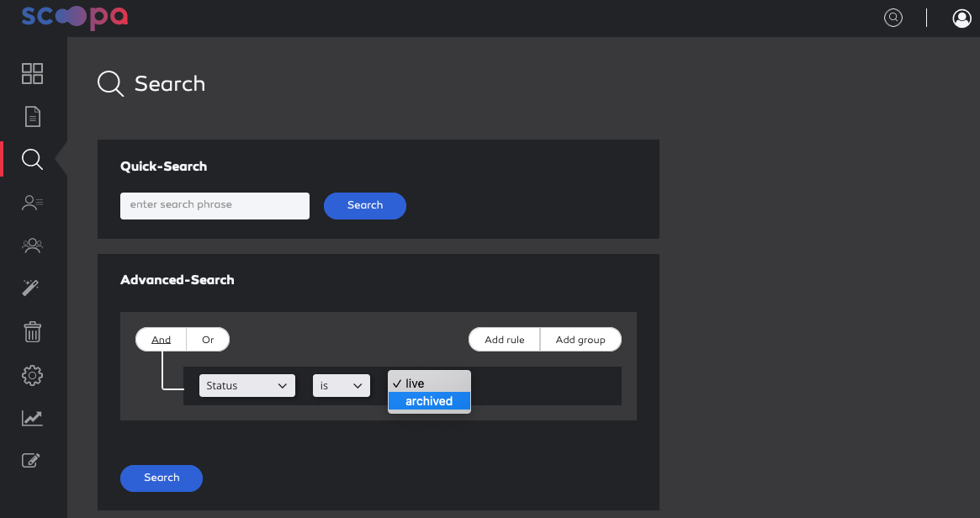Open the user profile avatar menu
The width and height of the screenshot is (980, 518).
tap(961, 18)
